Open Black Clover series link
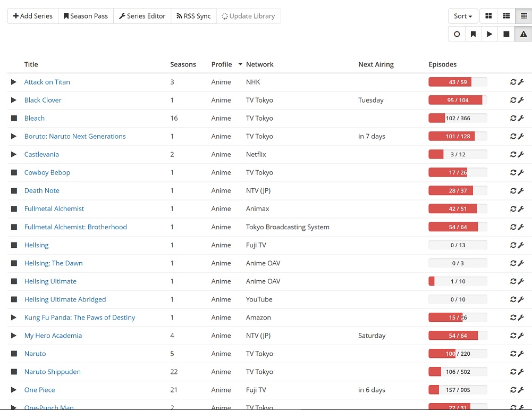 [43, 100]
